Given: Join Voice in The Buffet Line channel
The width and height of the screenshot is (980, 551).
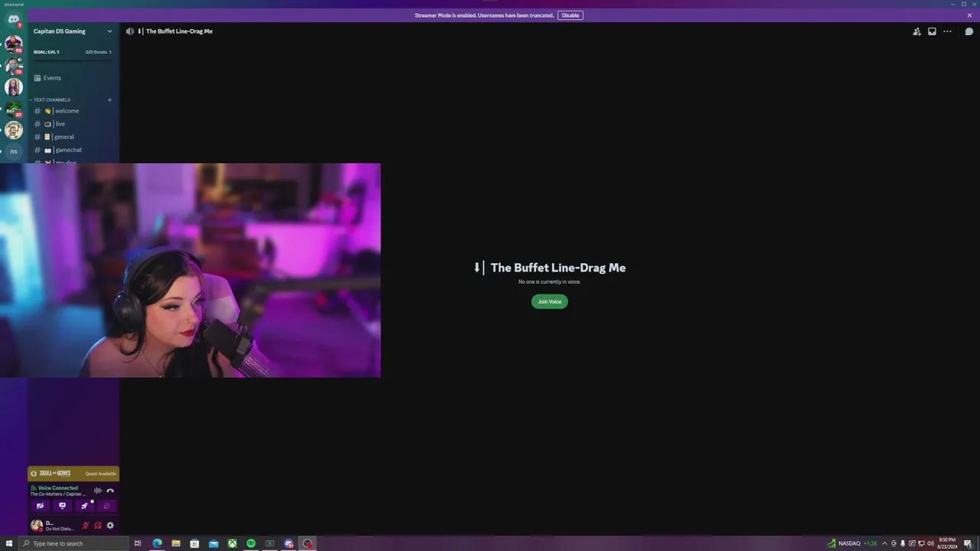Looking at the screenshot, I should [550, 302].
